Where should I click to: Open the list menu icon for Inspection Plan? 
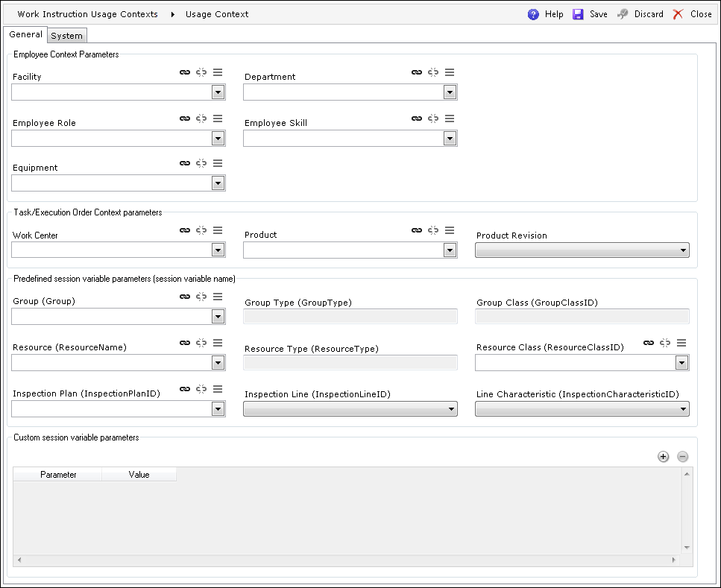[x=218, y=390]
